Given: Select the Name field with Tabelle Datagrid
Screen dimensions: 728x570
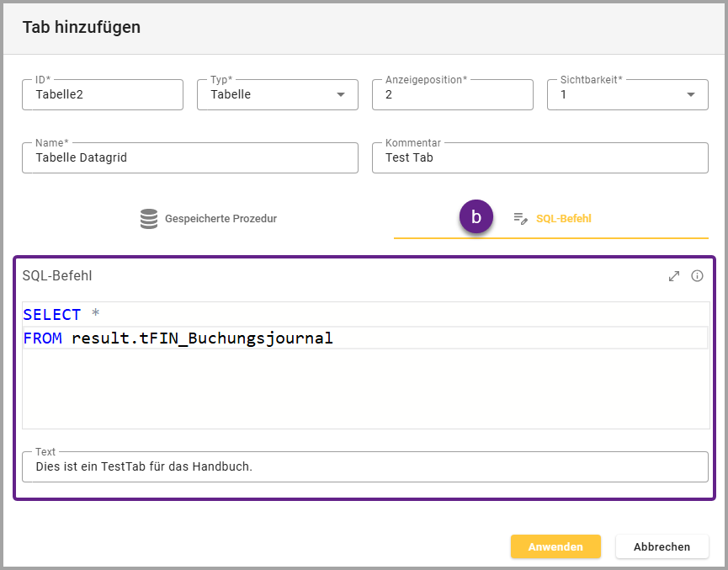Looking at the screenshot, I should pyautogui.click(x=189, y=157).
